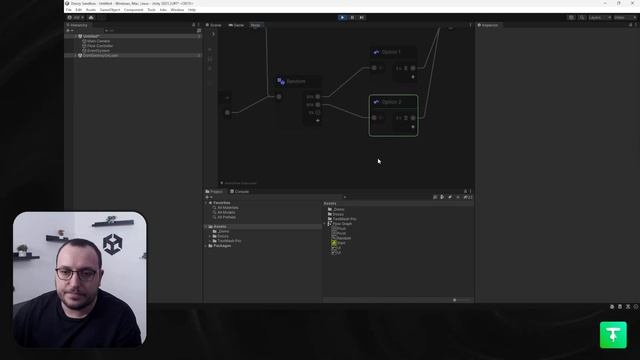Open the Help menu
Image resolution: width=640 pixels, height=360 pixels.
click(192, 9)
